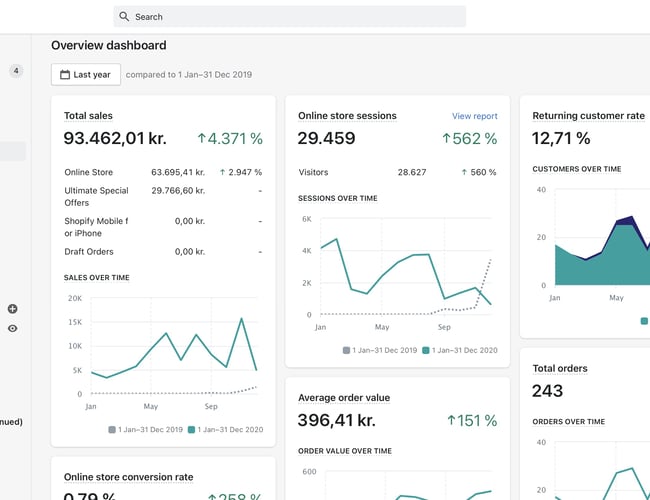
Task: Click the green up arrow next to 4.371 %
Action: (201, 139)
